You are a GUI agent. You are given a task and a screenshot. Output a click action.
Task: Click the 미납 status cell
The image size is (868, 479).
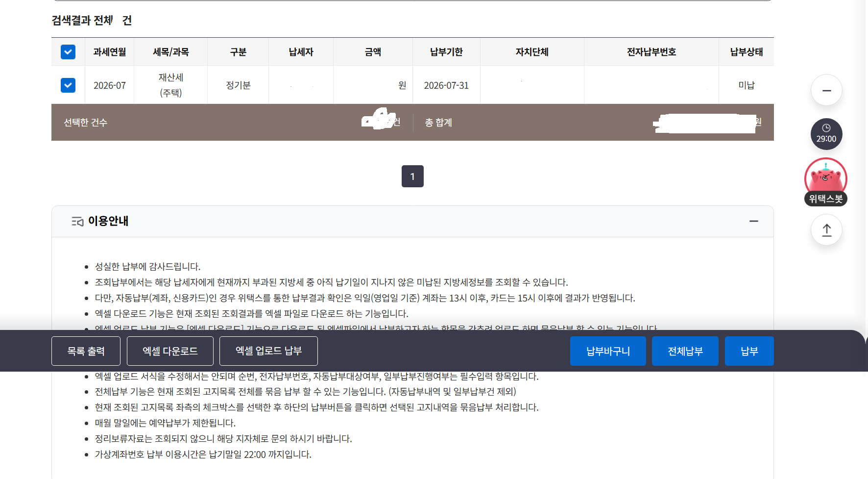coord(747,85)
